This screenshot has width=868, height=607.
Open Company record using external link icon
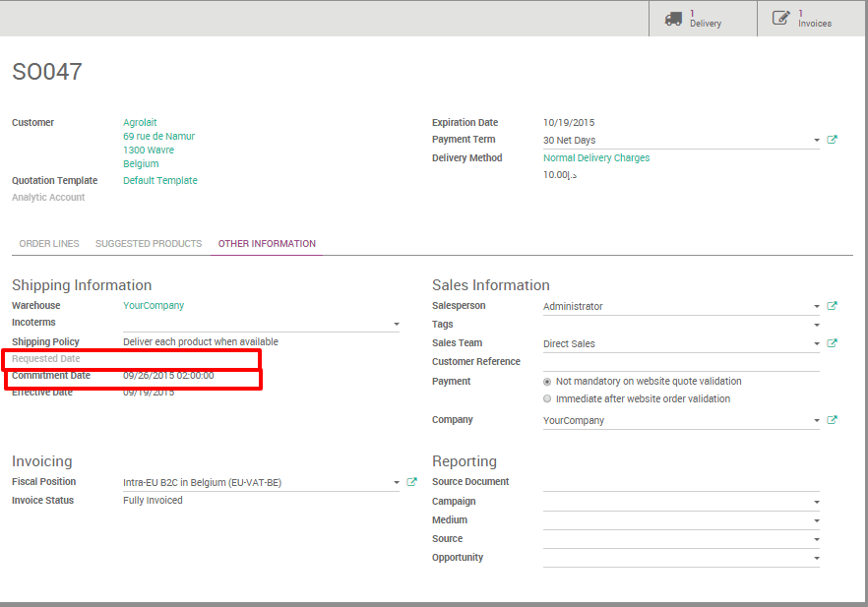coord(832,419)
